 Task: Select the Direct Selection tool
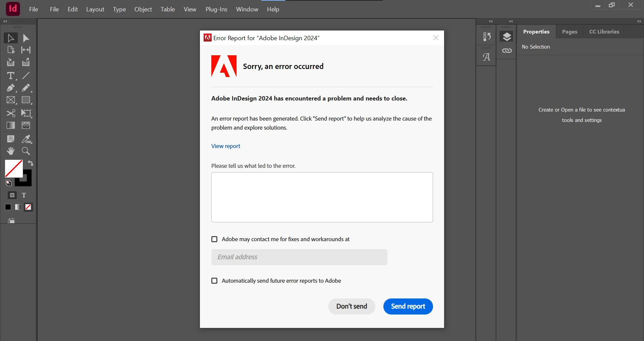pyautogui.click(x=26, y=38)
